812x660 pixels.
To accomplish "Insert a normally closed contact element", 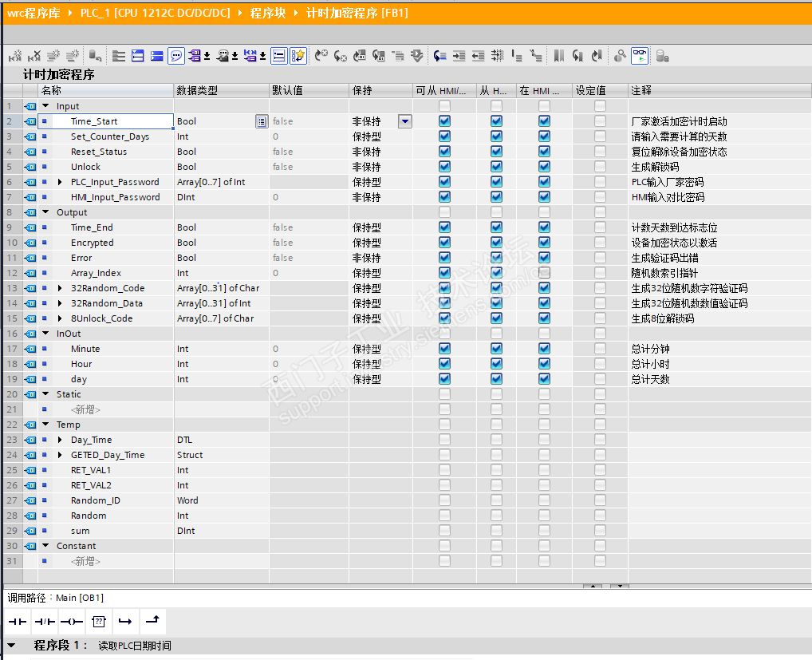I will pyautogui.click(x=45, y=622).
